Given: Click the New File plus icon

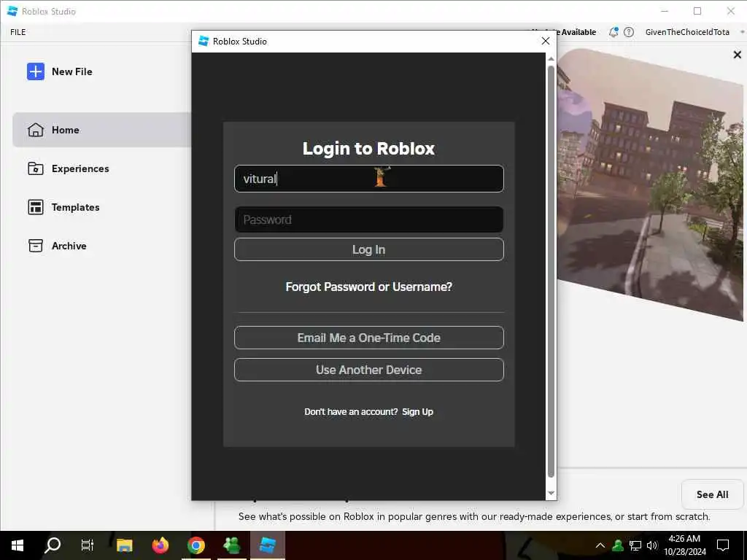Looking at the screenshot, I should click(36, 71).
